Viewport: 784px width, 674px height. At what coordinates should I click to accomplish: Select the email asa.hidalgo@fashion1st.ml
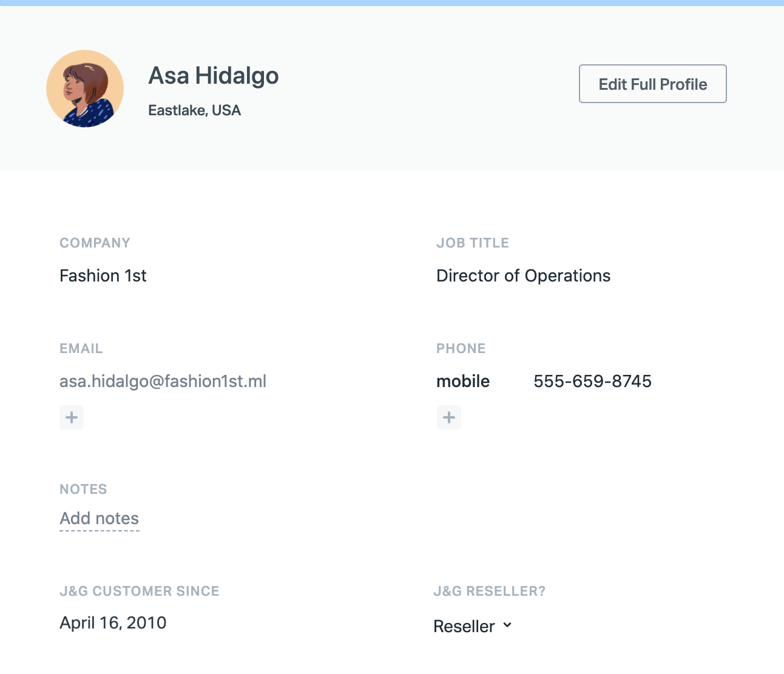coord(163,382)
